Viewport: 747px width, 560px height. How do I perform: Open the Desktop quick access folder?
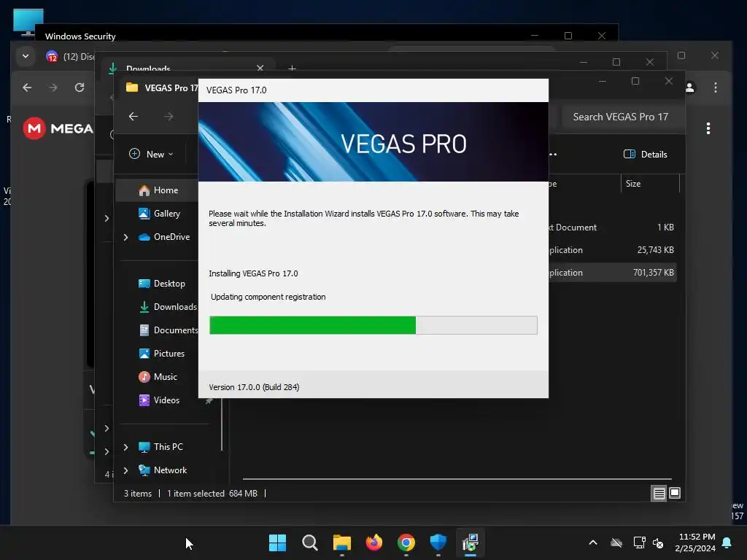point(162,284)
